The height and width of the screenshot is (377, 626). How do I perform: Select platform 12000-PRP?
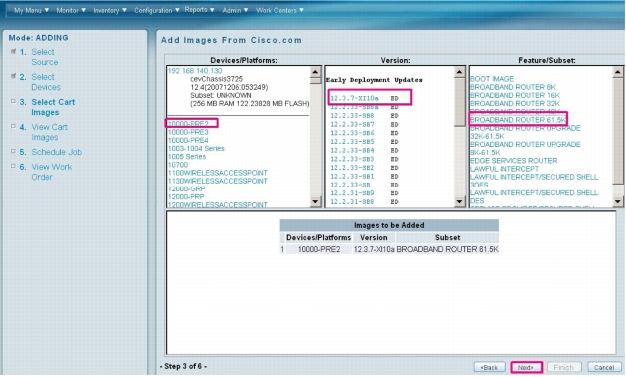coord(186,197)
